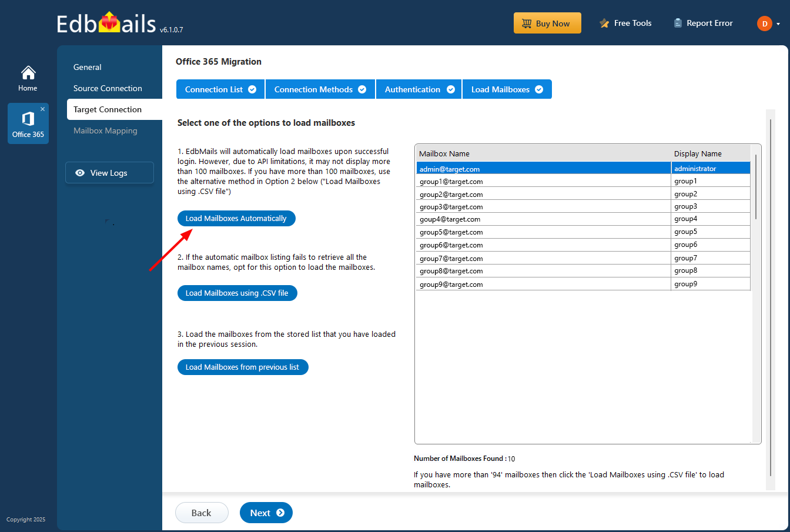The width and height of the screenshot is (790, 532).
Task: Switch to the Load Mailboxes step tab
Action: pyautogui.click(x=507, y=89)
